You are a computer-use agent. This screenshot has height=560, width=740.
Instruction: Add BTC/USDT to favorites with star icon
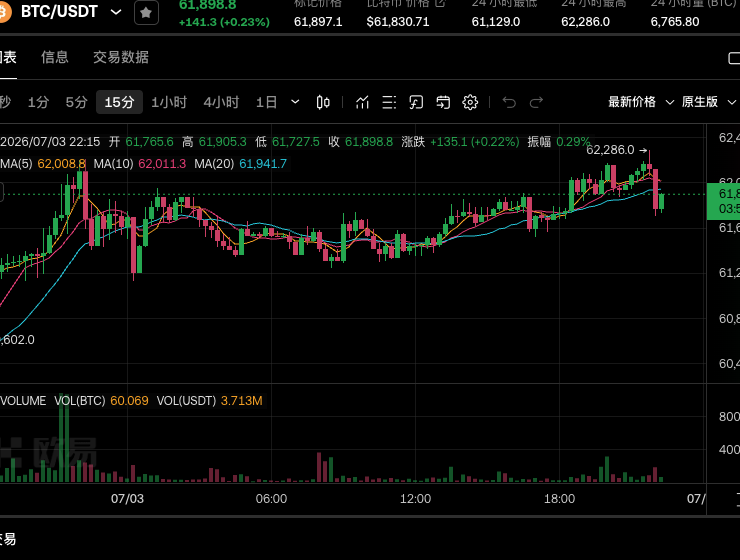(146, 13)
